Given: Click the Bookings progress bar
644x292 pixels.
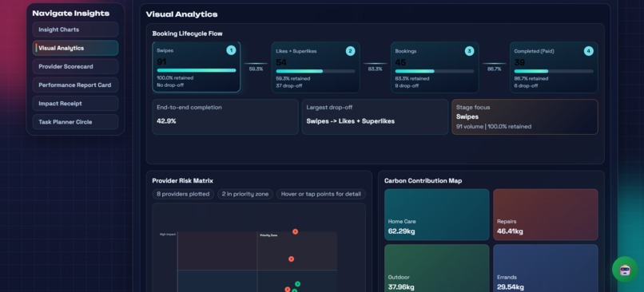Looking at the screenshot, I should pyautogui.click(x=435, y=71).
